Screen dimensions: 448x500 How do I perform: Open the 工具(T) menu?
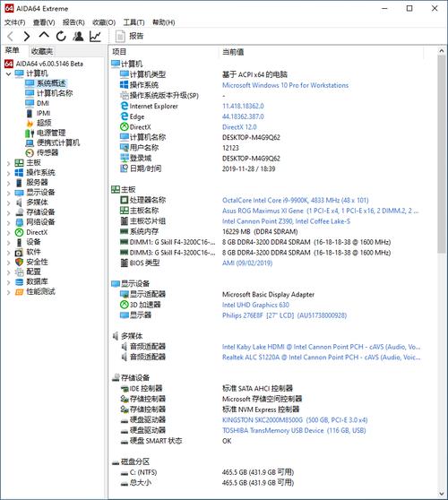click(x=134, y=22)
